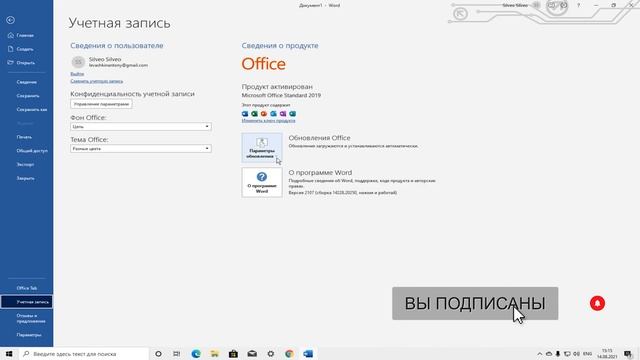Open Cortana from the taskbar
Viewport: 640px width, 360px height.
158,354
